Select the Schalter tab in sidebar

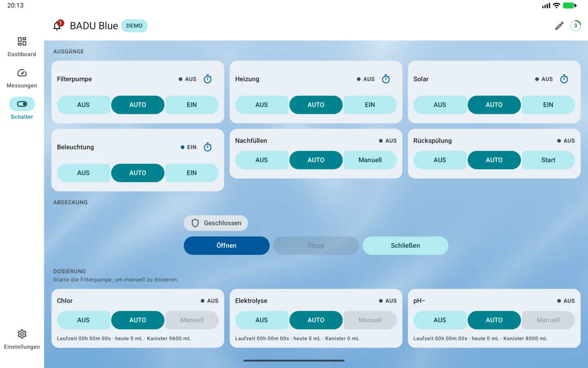click(22, 109)
